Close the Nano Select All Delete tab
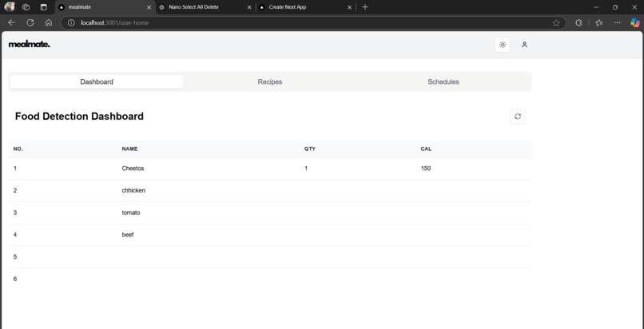 tap(249, 7)
